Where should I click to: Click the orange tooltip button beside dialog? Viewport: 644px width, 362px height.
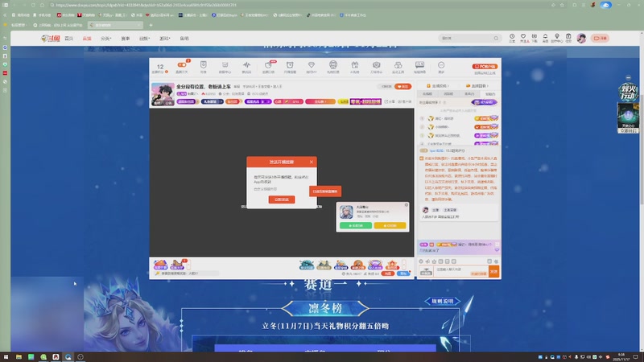click(x=325, y=191)
